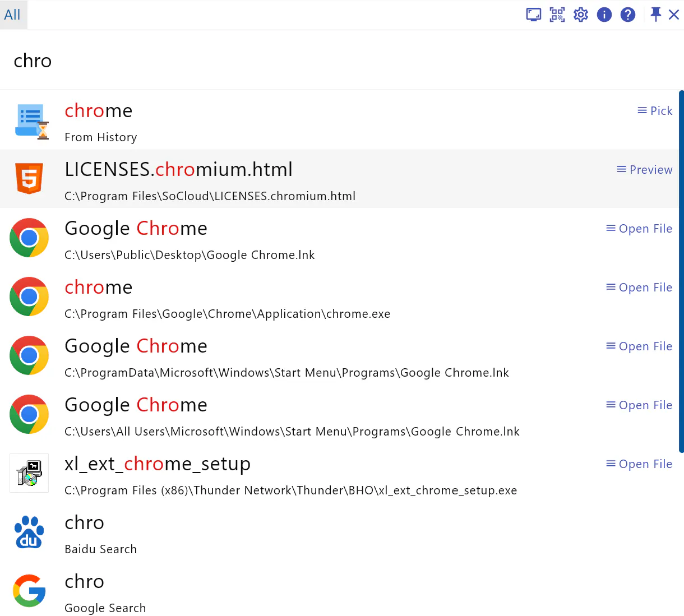The height and width of the screenshot is (616, 684).
Task: Click Open File for chrome.exe
Action: click(639, 288)
